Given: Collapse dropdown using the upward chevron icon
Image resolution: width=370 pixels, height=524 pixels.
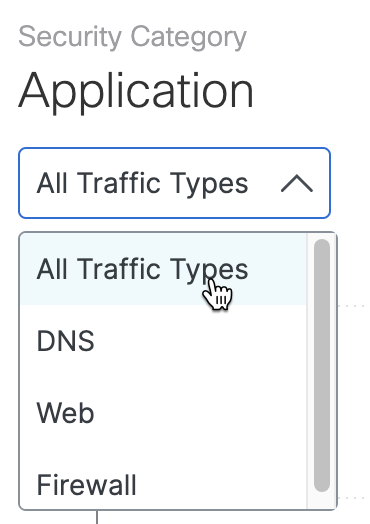Looking at the screenshot, I should 297,183.
